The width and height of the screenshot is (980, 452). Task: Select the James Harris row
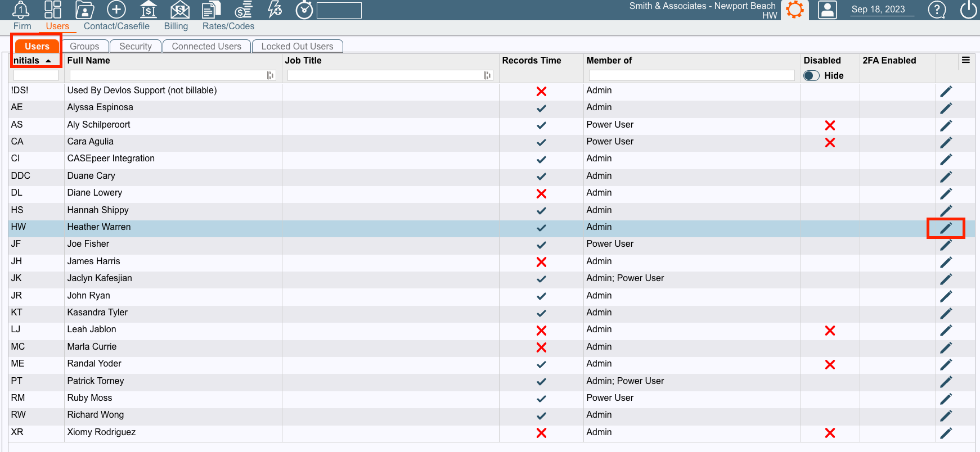coord(492,261)
